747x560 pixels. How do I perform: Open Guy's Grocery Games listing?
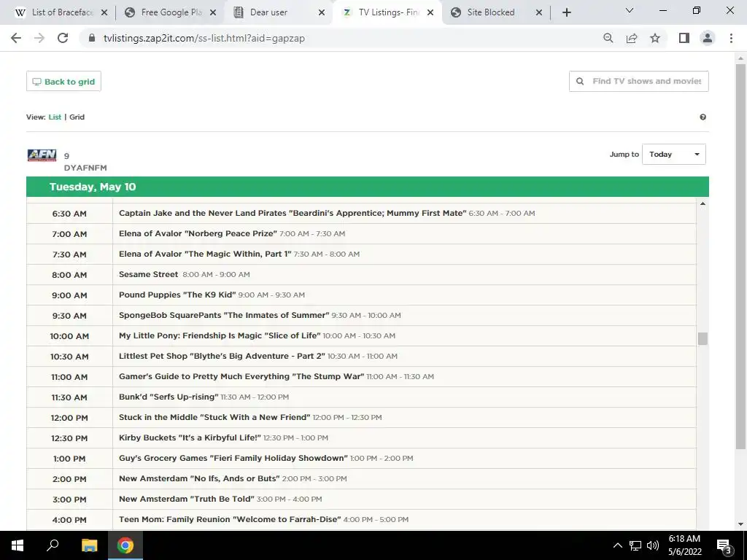coord(233,458)
